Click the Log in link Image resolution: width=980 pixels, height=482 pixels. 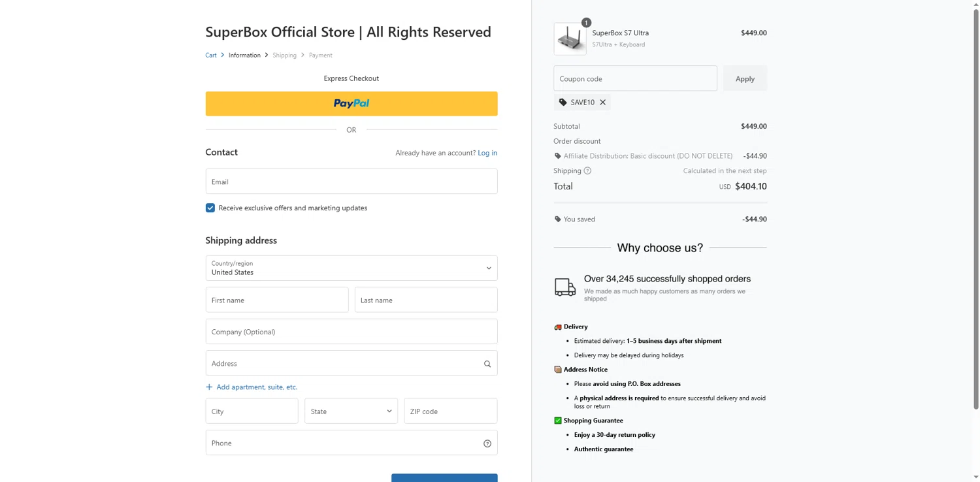point(487,153)
